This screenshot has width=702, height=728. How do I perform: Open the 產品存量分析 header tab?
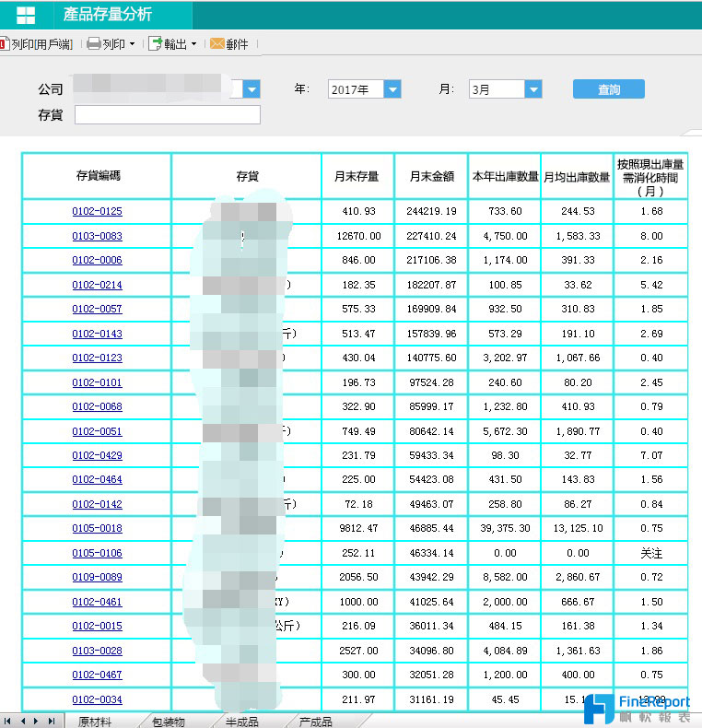coord(108,15)
